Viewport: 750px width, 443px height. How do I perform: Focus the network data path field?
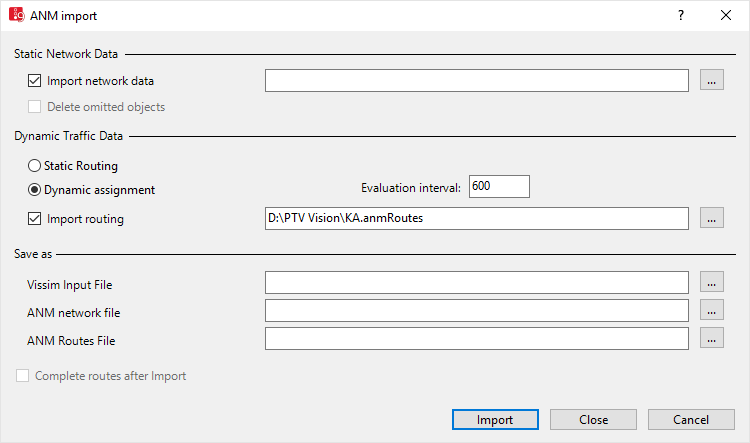[476, 81]
